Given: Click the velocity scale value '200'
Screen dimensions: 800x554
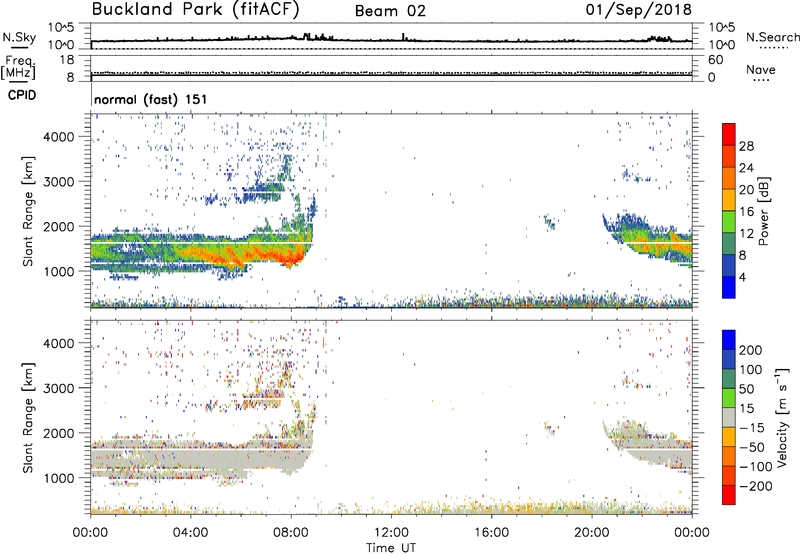Looking at the screenshot, I should coord(751,350).
